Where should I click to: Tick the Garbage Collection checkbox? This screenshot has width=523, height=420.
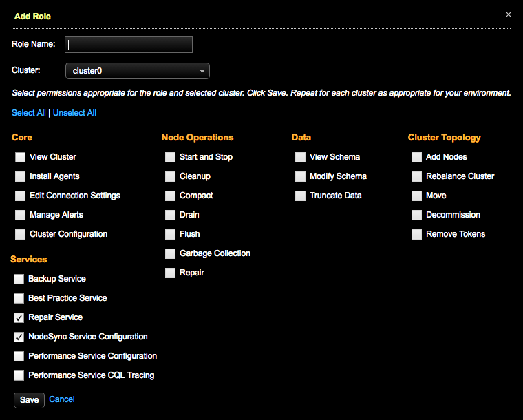tap(170, 254)
